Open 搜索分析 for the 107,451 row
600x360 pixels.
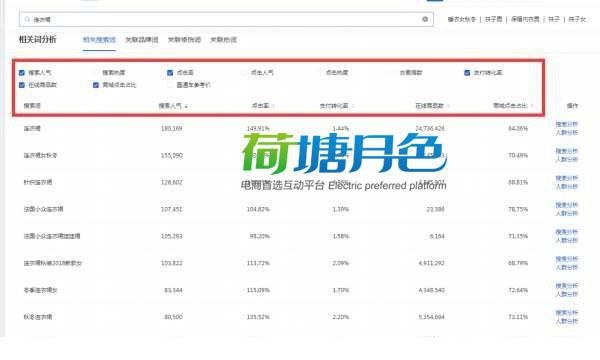[567, 205]
